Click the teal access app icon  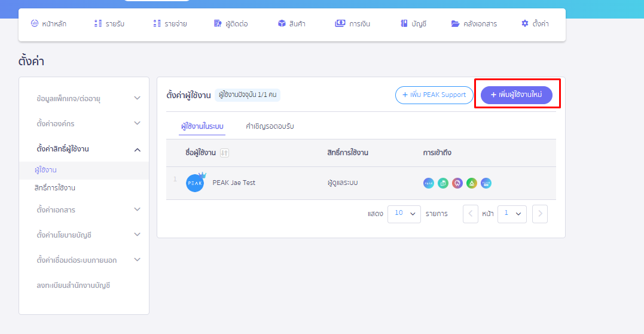[443, 183]
